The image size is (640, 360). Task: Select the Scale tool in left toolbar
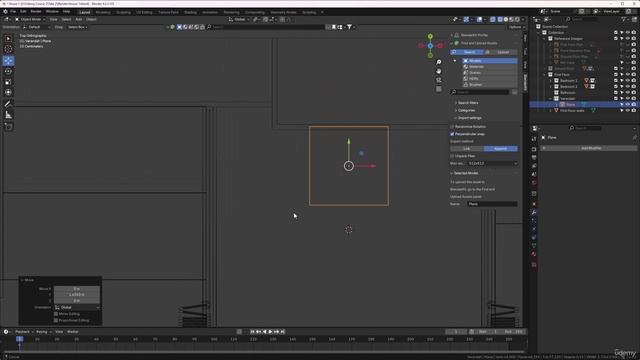[8, 82]
